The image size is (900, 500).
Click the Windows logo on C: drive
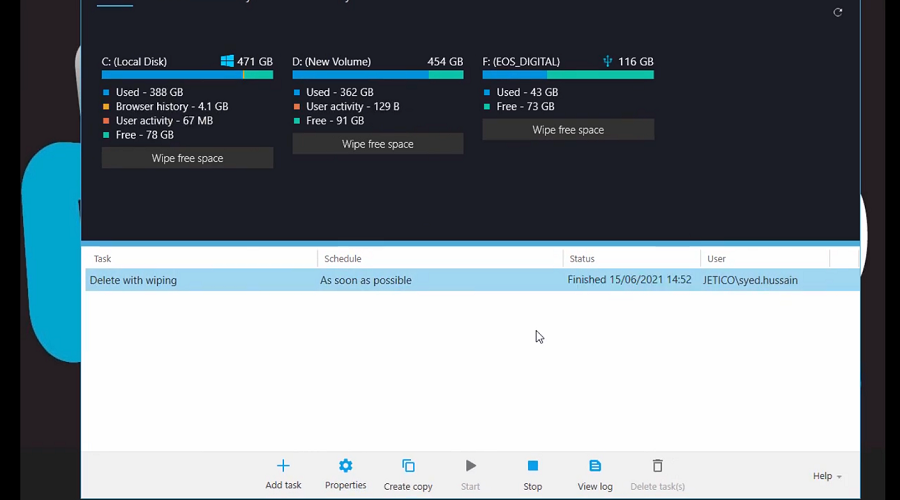227,61
